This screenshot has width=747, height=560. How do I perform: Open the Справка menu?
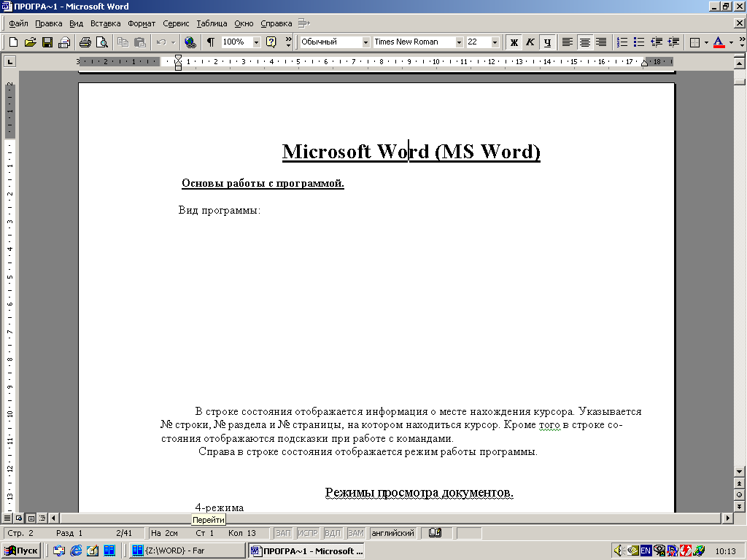[x=276, y=23]
